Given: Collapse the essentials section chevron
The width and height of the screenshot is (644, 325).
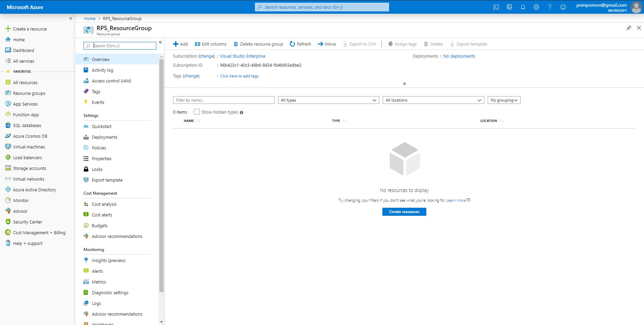Looking at the screenshot, I should (404, 84).
